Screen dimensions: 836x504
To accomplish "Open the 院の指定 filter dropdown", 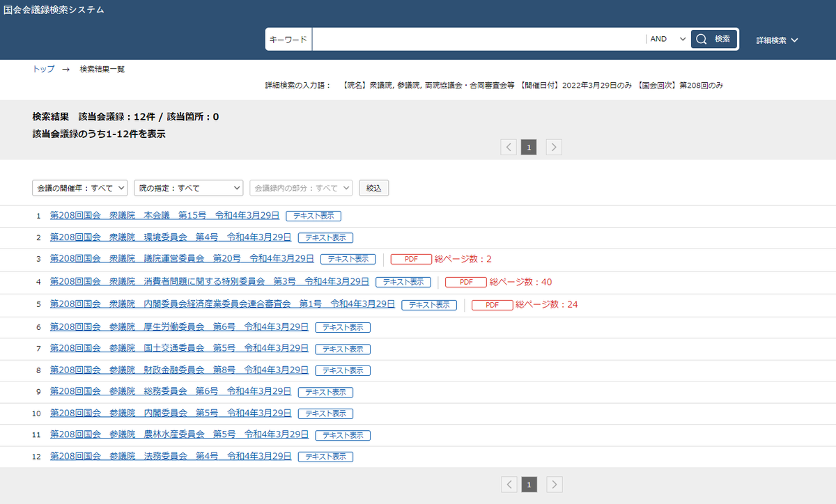I will [x=188, y=188].
